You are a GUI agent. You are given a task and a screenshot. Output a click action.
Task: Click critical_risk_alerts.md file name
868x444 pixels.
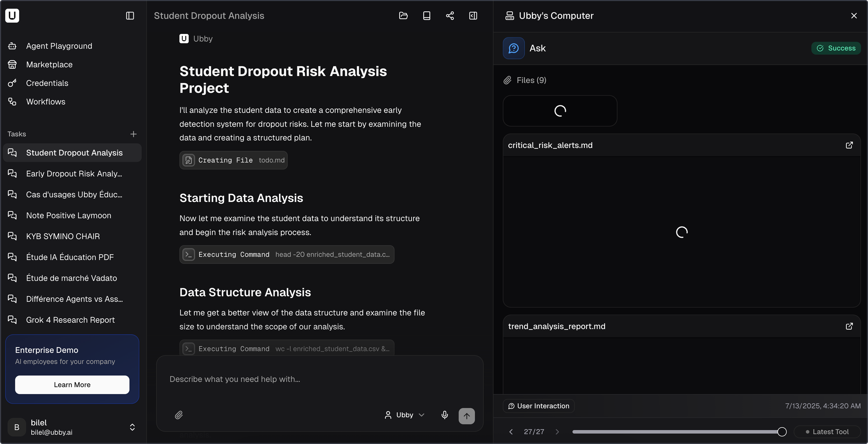550,145
